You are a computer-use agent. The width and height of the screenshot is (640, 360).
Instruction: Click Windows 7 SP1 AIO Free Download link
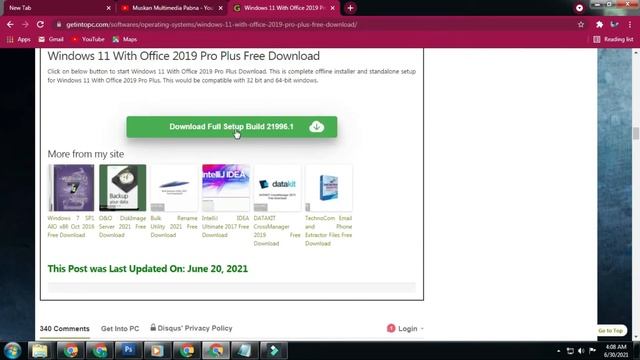71,227
